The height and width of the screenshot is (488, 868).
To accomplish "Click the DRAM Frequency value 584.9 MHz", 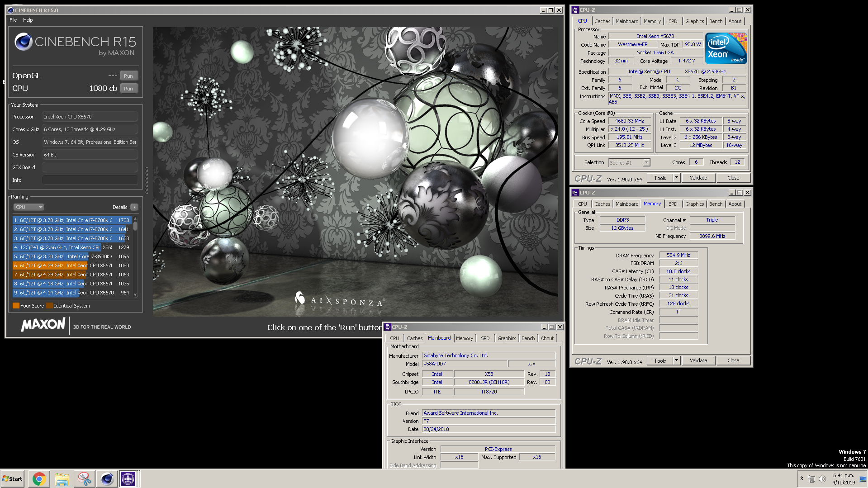I will (x=678, y=256).
